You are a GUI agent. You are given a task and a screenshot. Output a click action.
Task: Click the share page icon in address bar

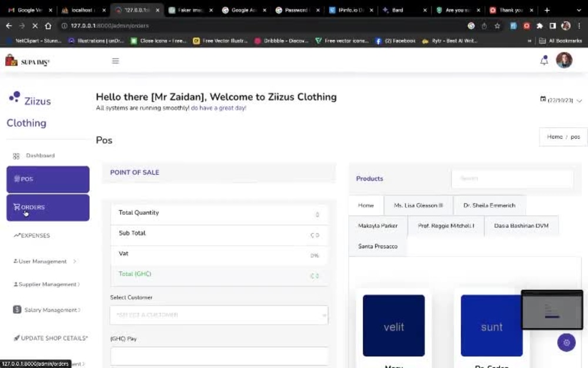(x=484, y=25)
